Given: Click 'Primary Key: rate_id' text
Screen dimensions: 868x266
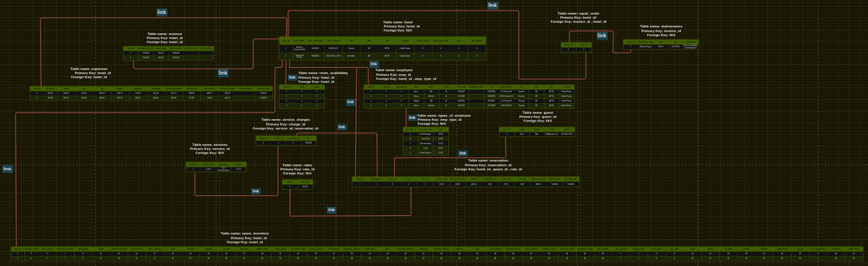Looking at the screenshot, I should click(297, 169).
